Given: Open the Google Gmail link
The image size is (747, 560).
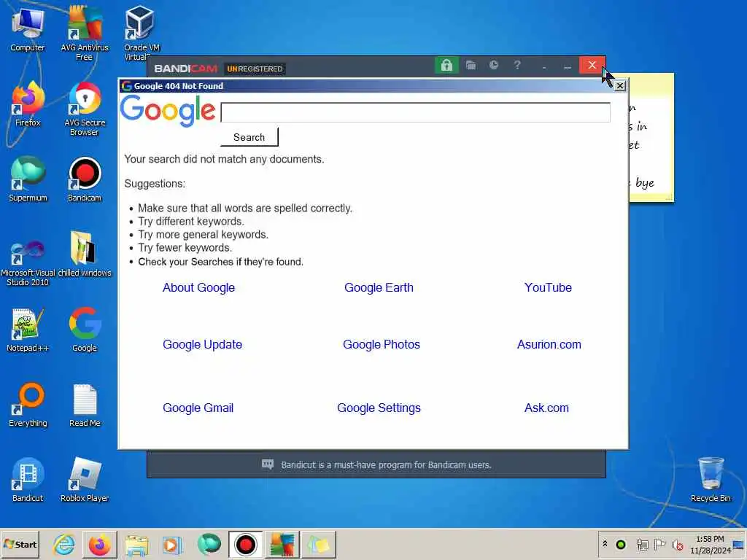Looking at the screenshot, I should (198, 408).
